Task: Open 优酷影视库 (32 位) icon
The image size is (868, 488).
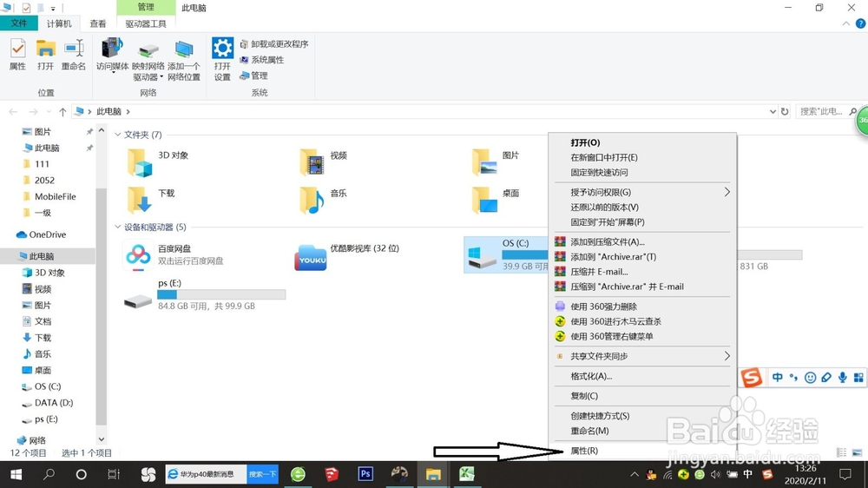Action: pos(311,257)
